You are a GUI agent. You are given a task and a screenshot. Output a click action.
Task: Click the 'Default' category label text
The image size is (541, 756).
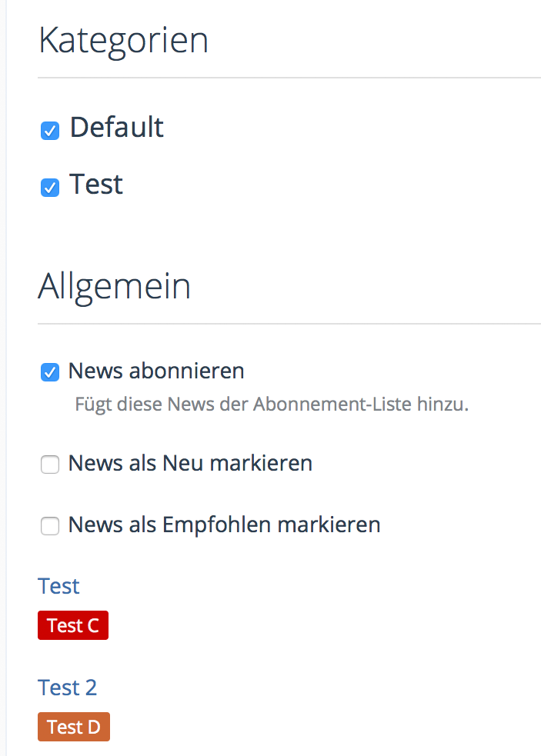[x=116, y=127]
